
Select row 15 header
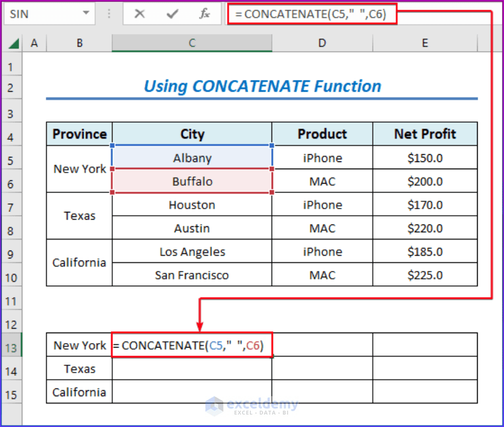click(x=12, y=392)
